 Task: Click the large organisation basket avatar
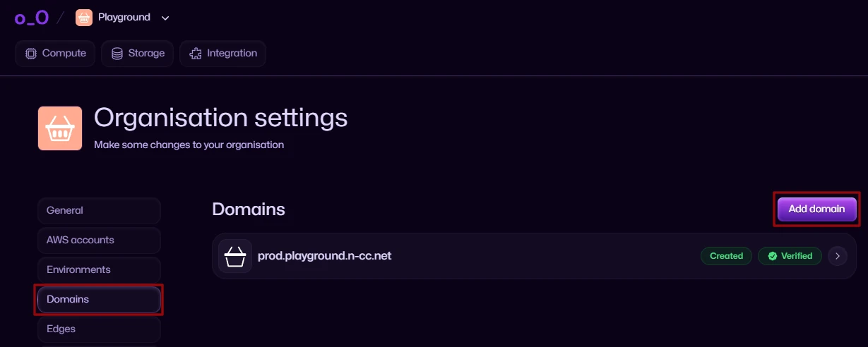pos(60,128)
